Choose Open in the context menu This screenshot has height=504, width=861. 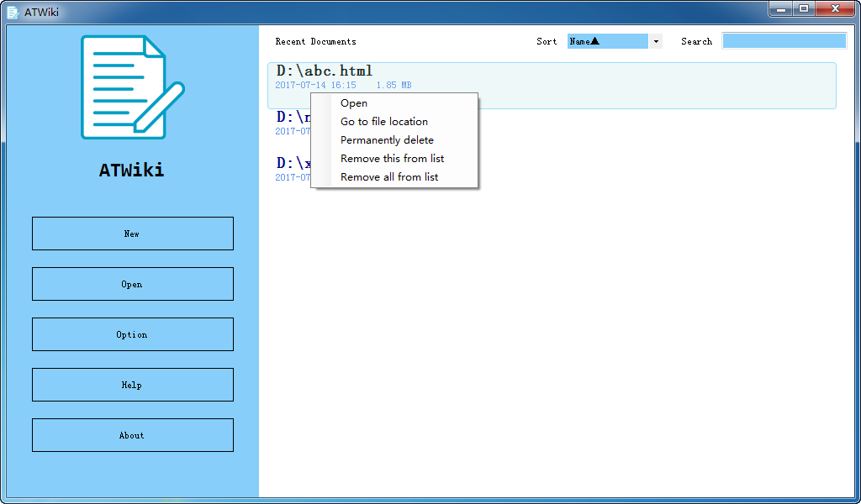point(394,103)
